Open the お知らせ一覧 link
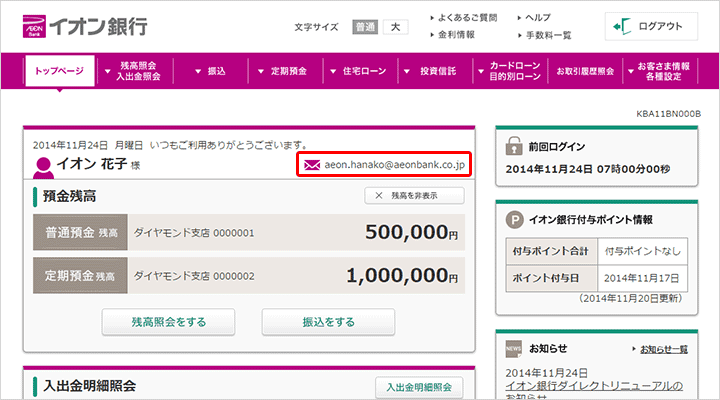 click(664, 349)
